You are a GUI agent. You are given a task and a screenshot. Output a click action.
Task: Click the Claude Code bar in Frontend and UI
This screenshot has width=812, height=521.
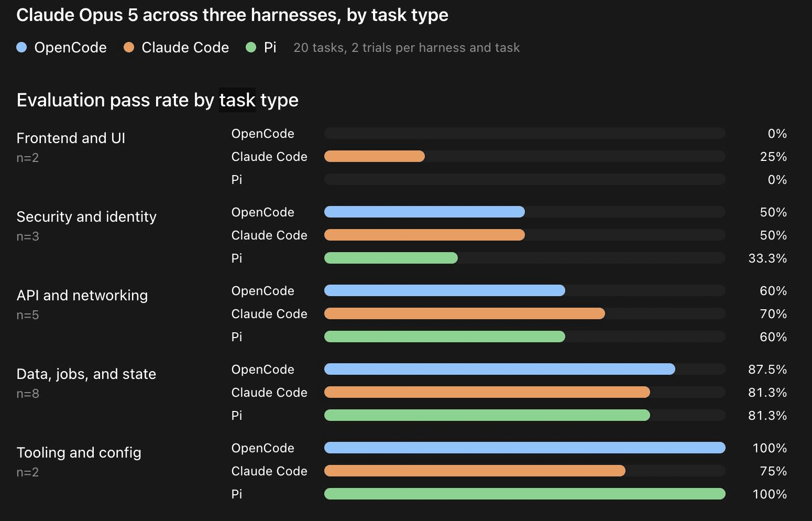(374, 156)
